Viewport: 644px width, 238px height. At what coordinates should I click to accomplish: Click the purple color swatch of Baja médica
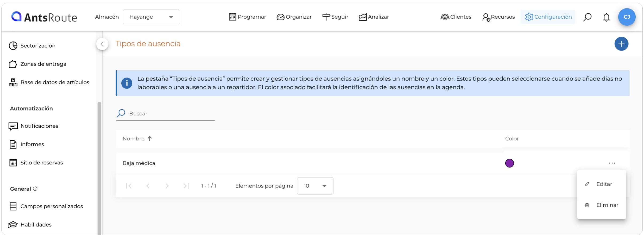tap(509, 163)
